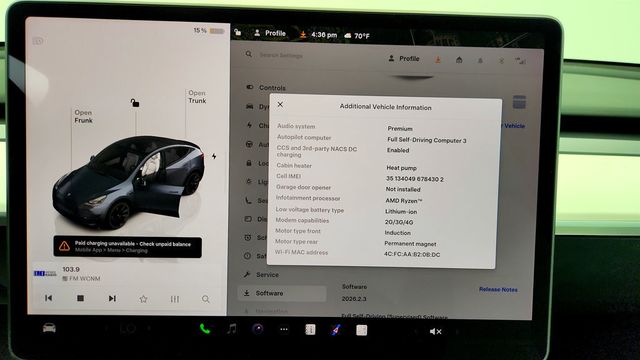Open the Safety tab

click(x=255, y=256)
